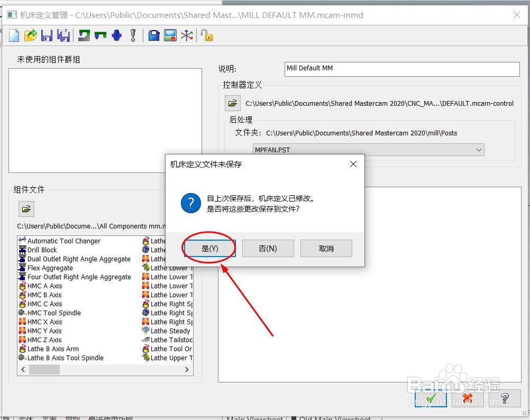Confirm with the green checkmark button
The width and height of the screenshot is (530, 420).
tap(431, 398)
